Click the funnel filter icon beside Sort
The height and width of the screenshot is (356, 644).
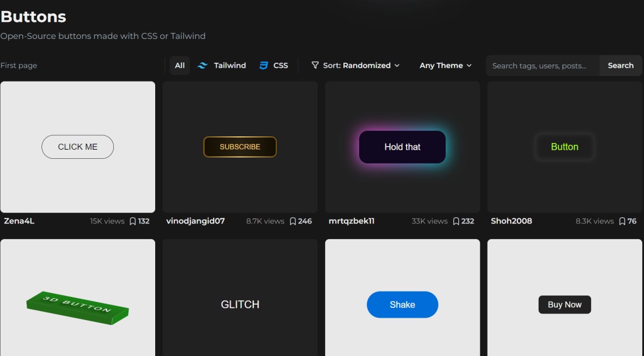315,65
